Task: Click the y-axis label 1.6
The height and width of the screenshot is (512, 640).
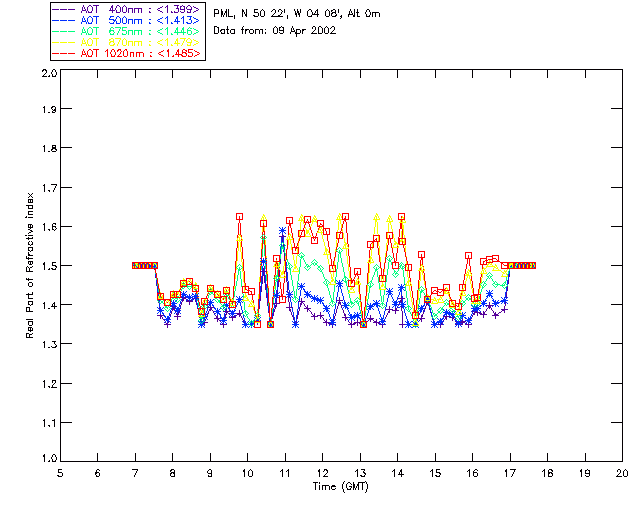Action: 49,227
